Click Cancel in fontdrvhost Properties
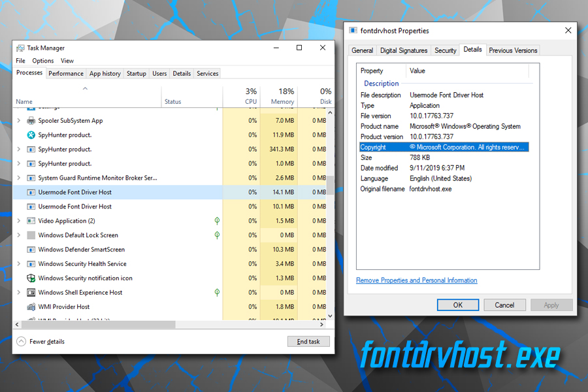This screenshot has height=392, width=588. tap(504, 305)
